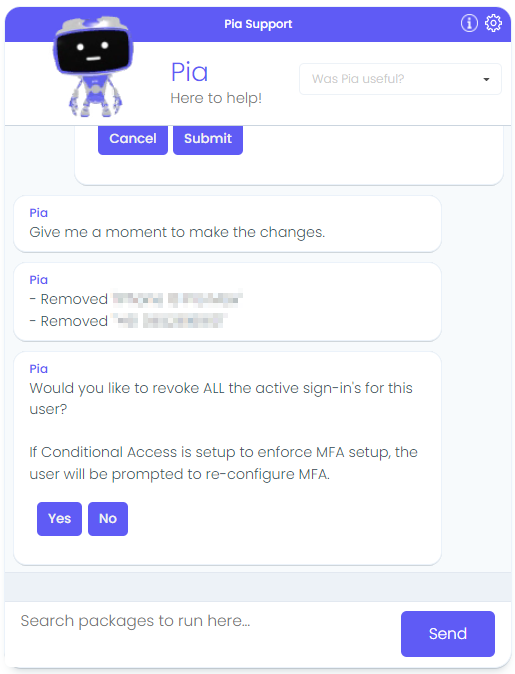The height and width of the screenshot is (674, 515).
Task: Cancel the form
Action: [133, 139]
